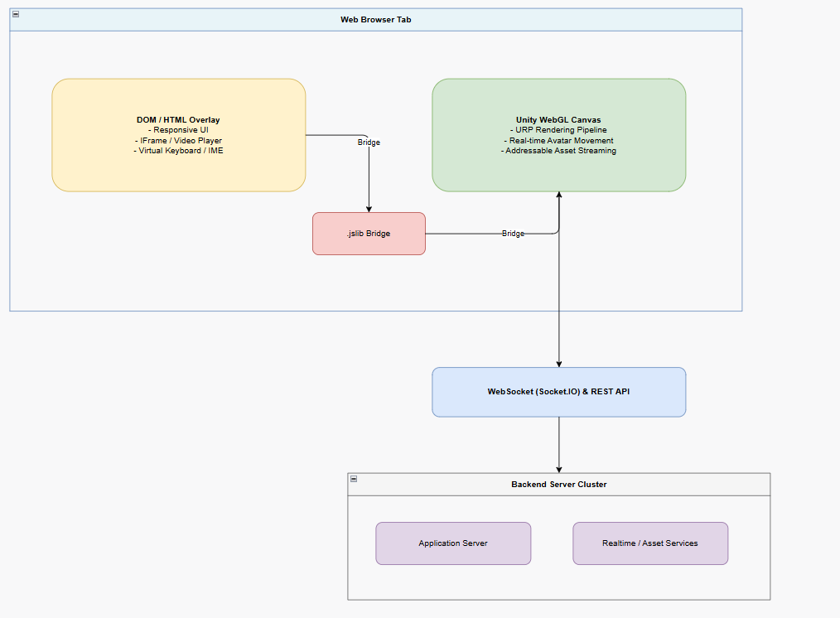The image size is (840, 618).
Task: Select the WebSocket (Socket.IO) & REST API box
Action: (558, 392)
